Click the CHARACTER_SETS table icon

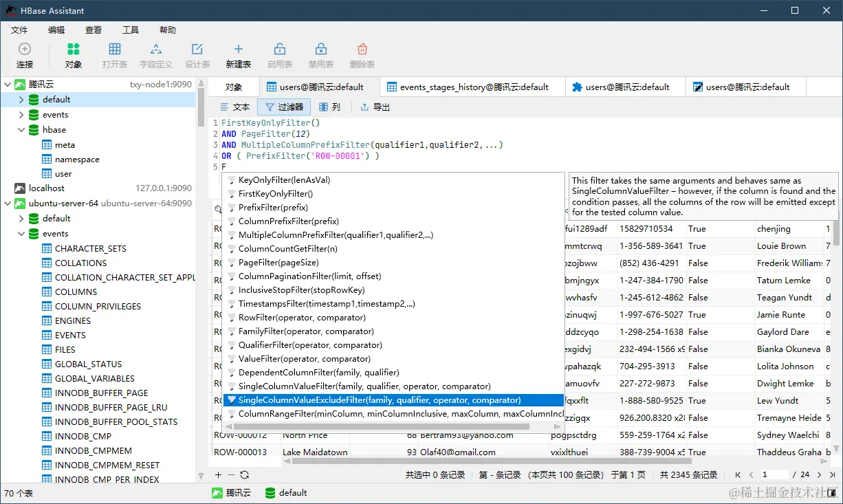click(47, 248)
